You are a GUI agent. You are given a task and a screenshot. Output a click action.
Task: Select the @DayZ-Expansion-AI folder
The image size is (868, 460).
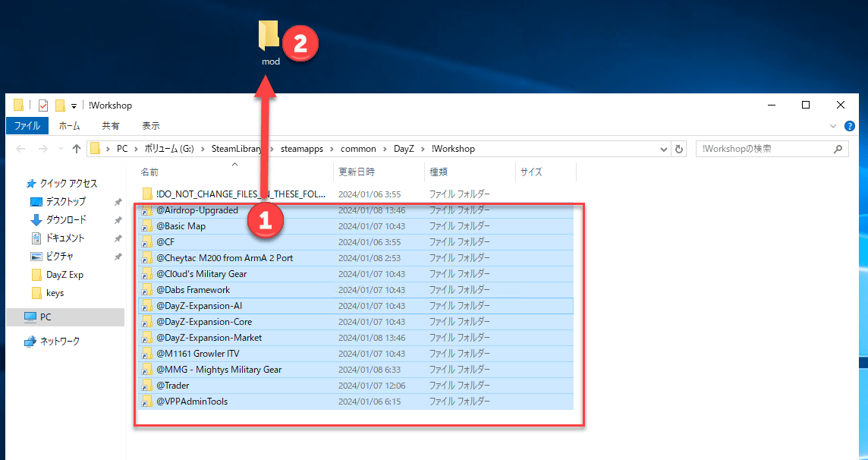(355, 306)
